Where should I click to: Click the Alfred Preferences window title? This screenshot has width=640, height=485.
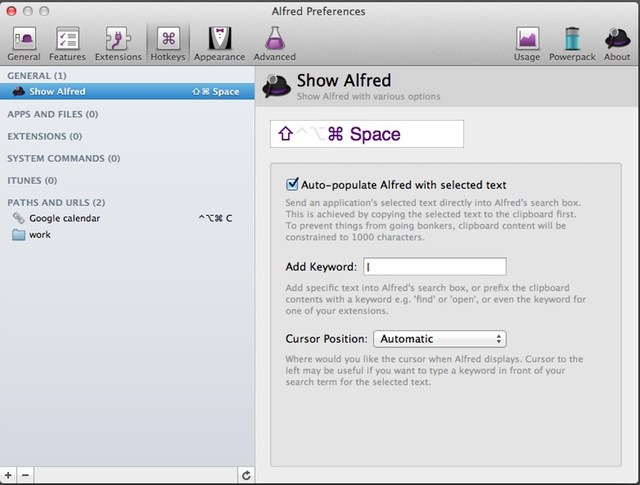(319, 11)
